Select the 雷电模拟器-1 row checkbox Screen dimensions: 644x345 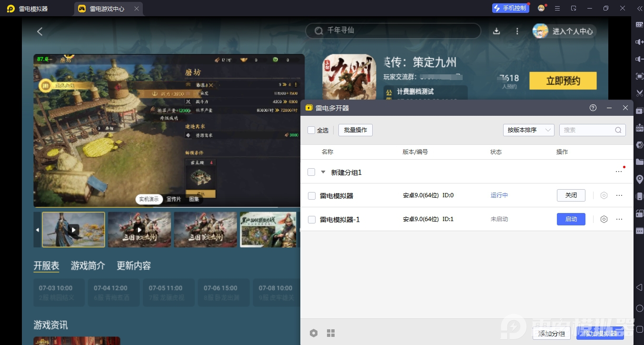click(x=312, y=219)
